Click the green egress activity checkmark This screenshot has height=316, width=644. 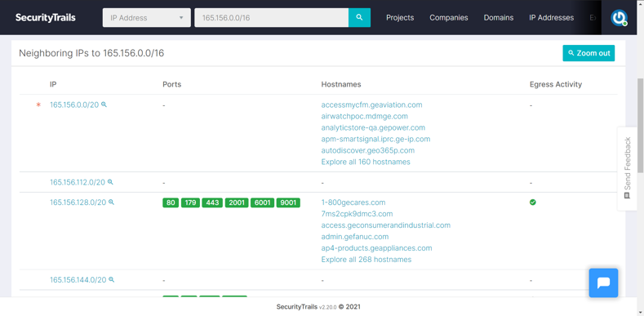click(x=533, y=203)
